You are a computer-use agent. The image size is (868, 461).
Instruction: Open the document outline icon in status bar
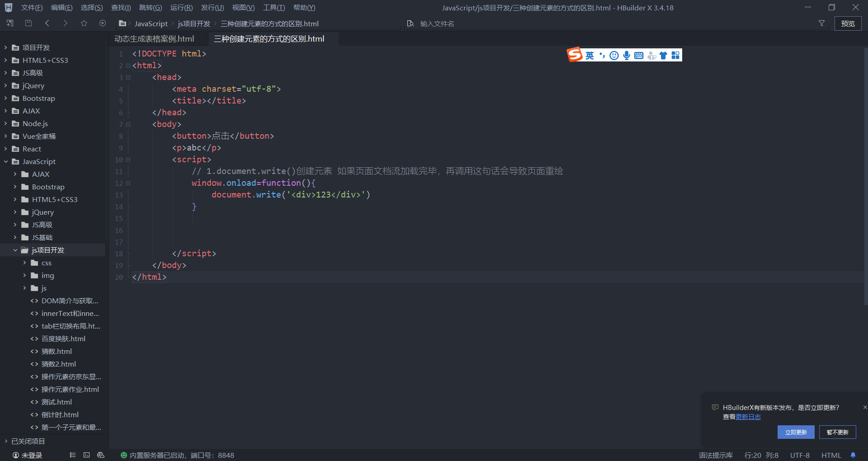(x=72, y=455)
